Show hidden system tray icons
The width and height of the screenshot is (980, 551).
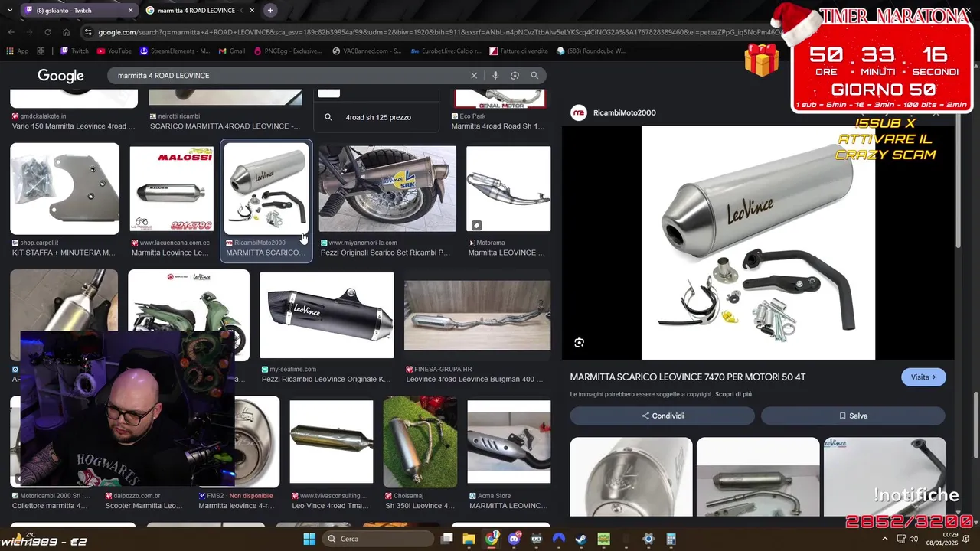tap(885, 539)
